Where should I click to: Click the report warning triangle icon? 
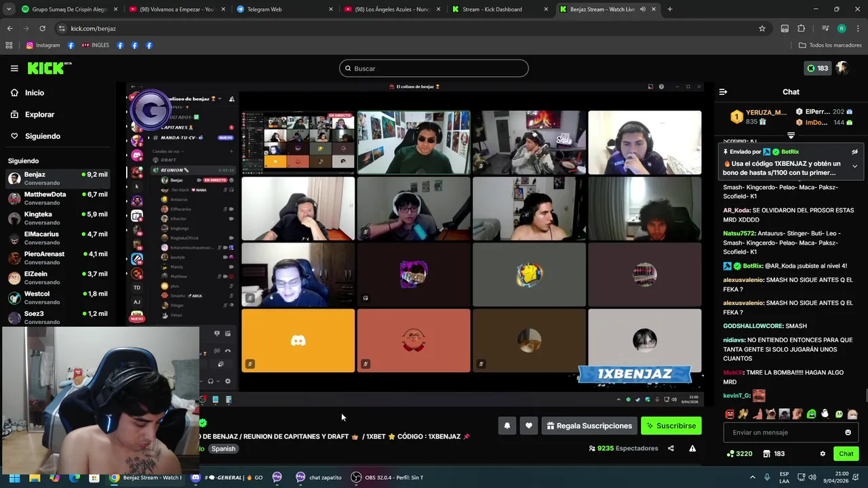[692, 448]
